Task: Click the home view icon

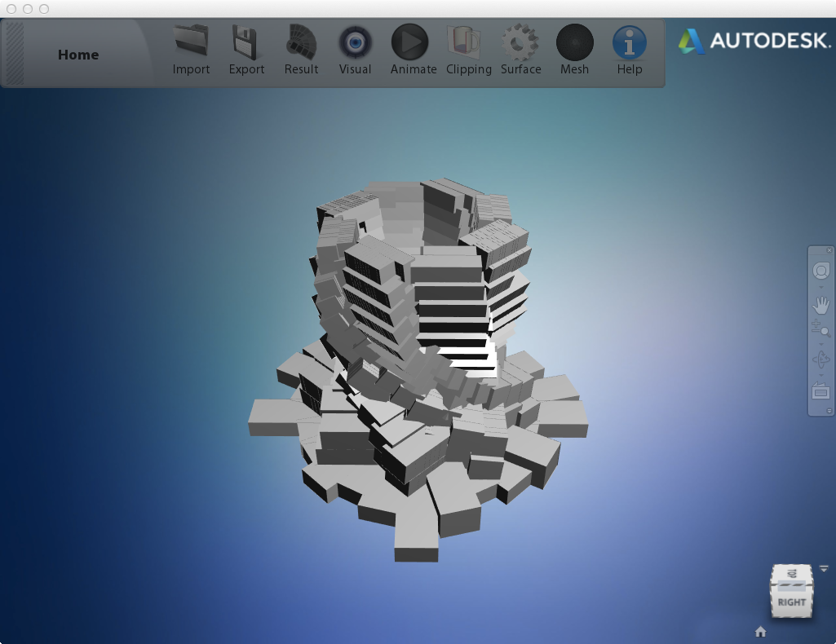Action: pos(760,632)
